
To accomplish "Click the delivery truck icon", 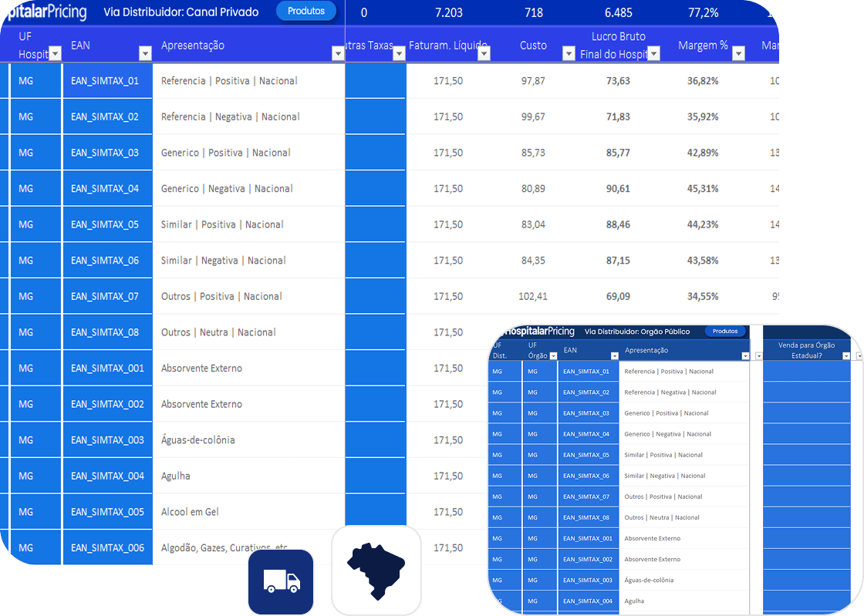I will 281,582.
